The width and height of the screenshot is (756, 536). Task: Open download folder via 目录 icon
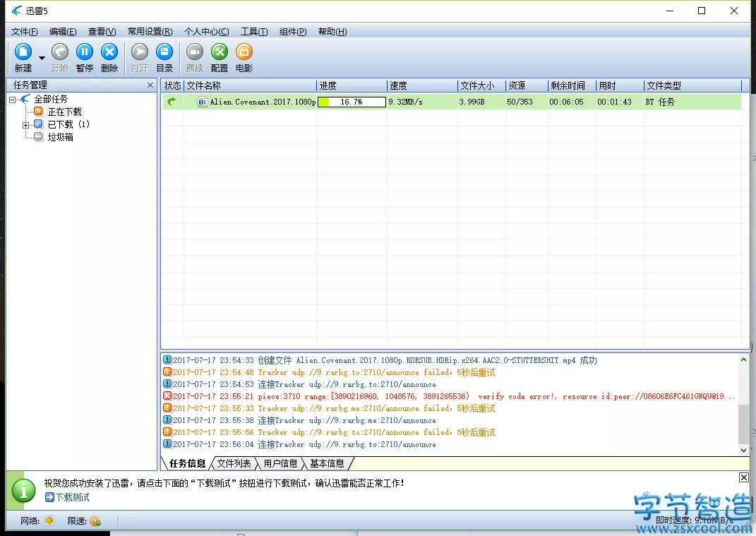click(x=164, y=52)
